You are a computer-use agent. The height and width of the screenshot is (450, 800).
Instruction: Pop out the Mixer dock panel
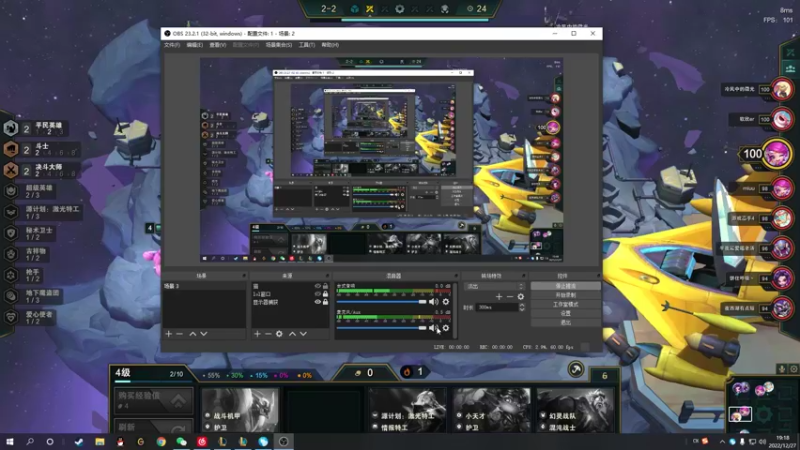pyautogui.click(x=456, y=276)
